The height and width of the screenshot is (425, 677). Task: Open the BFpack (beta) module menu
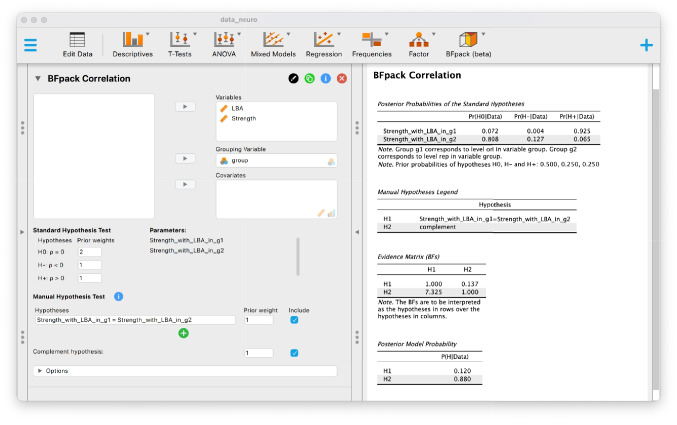[x=468, y=45]
